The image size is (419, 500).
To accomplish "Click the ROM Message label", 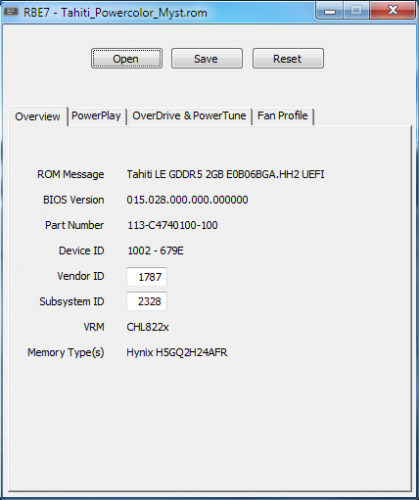I will tap(71, 174).
